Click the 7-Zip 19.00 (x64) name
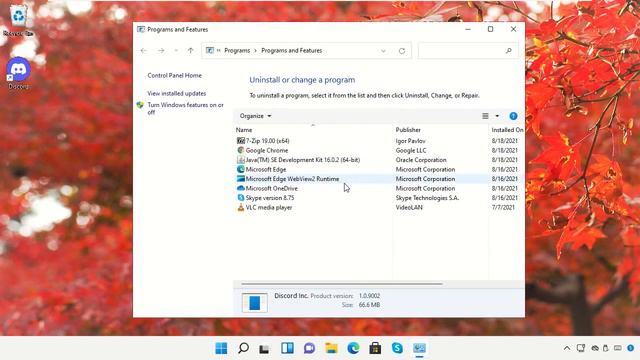640x360 pixels. pos(267,141)
